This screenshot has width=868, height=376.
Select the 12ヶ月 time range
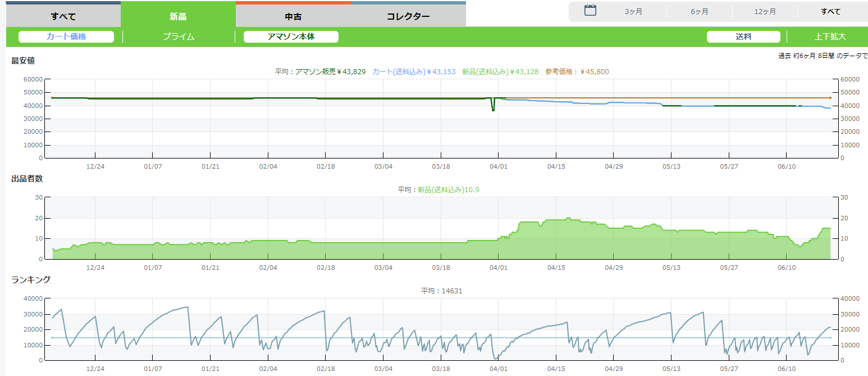click(765, 12)
